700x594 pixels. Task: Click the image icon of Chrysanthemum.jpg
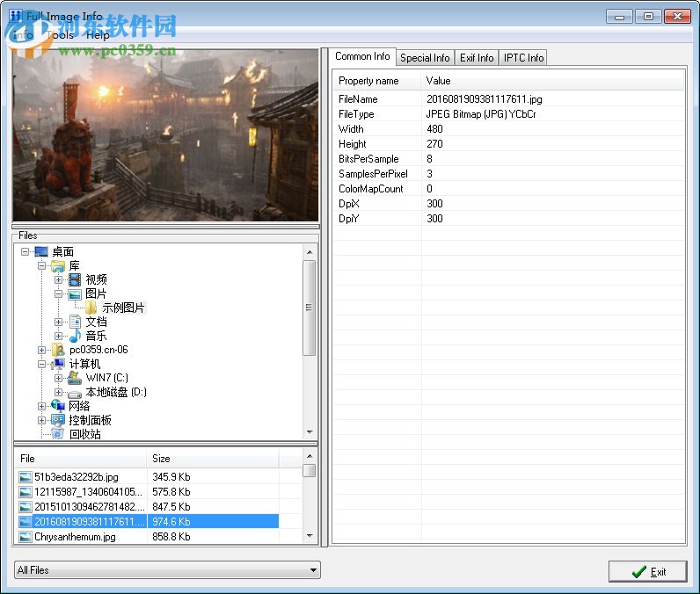[x=26, y=537]
